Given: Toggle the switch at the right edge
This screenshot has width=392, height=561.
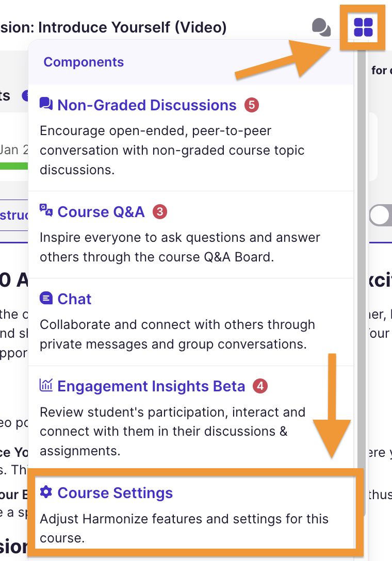Looking at the screenshot, I should [381, 216].
